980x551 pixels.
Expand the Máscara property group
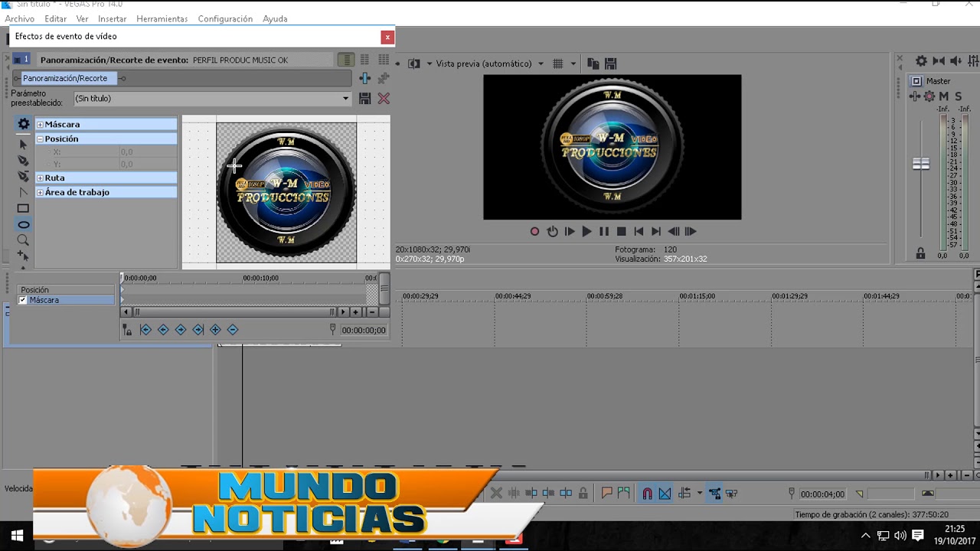point(40,124)
